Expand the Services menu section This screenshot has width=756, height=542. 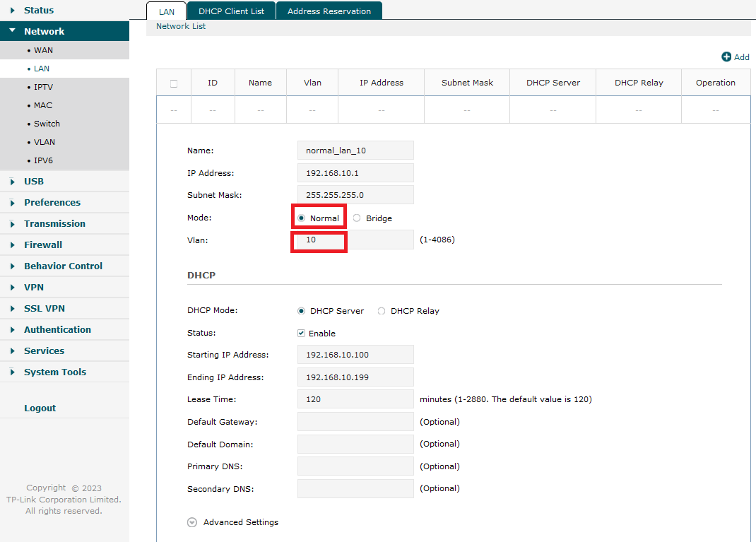click(64, 351)
